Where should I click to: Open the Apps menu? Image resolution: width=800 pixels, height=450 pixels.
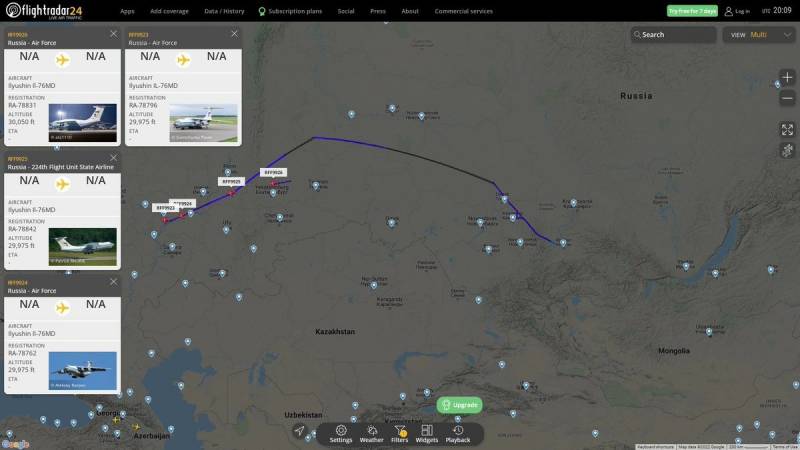[x=127, y=11]
